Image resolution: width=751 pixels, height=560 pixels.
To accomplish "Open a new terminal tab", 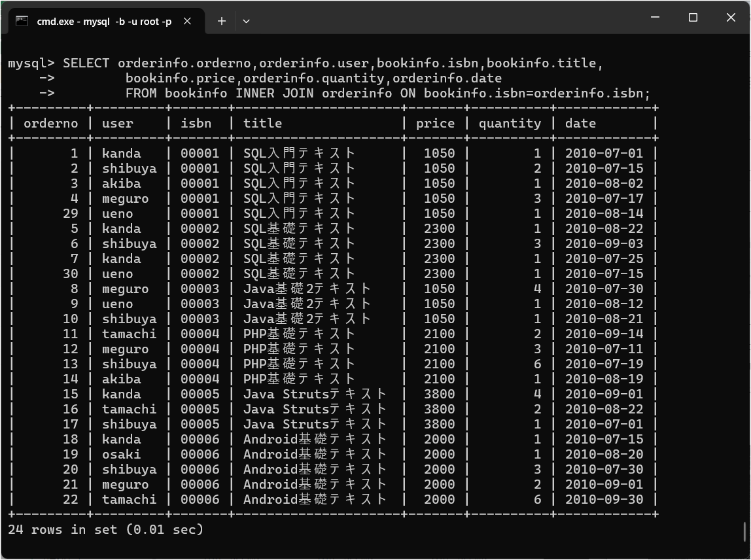I will pos(222,21).
